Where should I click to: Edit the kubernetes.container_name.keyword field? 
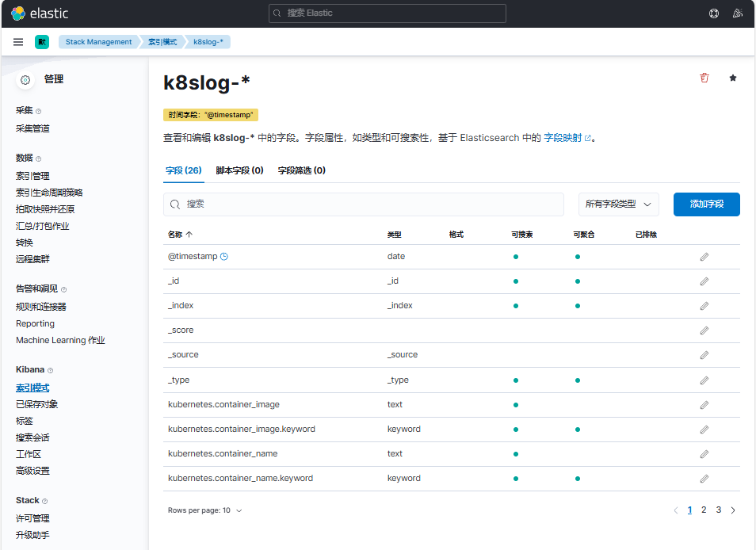pyautogui.click(x=704, y=479)
